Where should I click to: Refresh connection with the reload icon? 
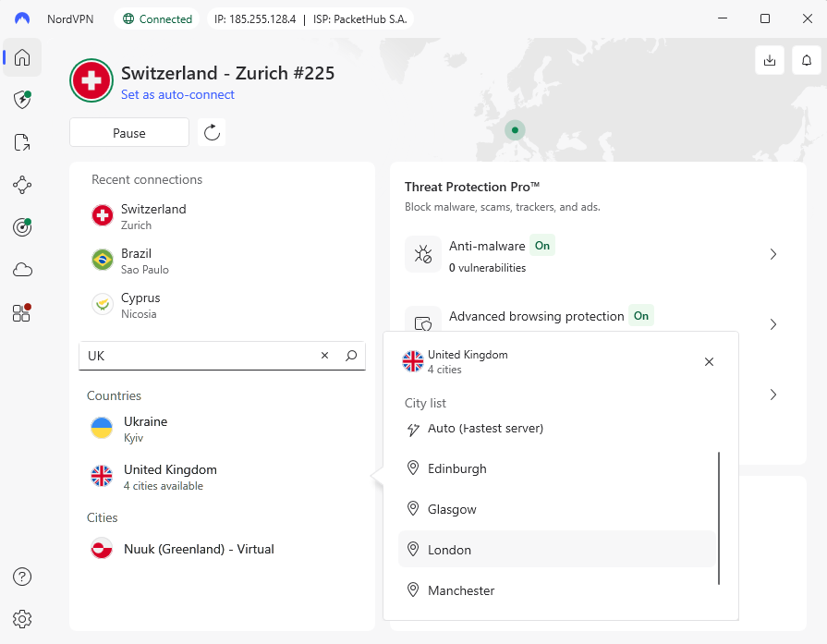point(212,132)
